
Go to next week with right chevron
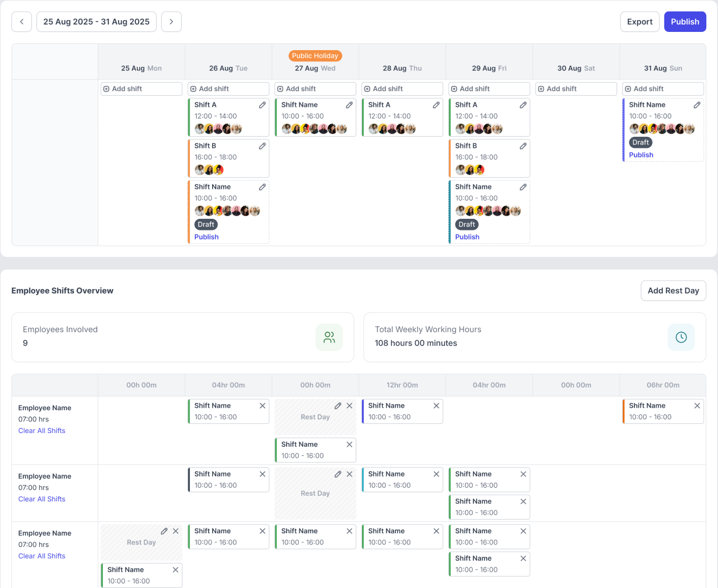click(x=171, y=22)
